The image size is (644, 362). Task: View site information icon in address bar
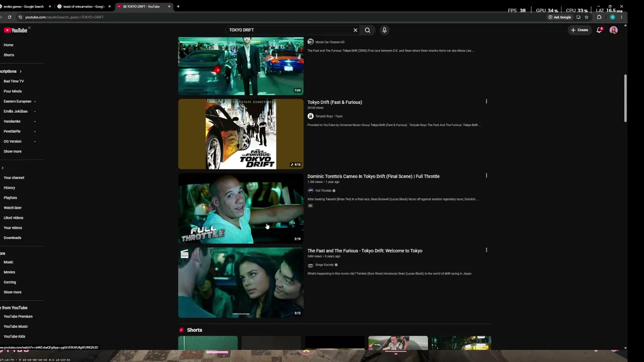(x=20, y=17)
